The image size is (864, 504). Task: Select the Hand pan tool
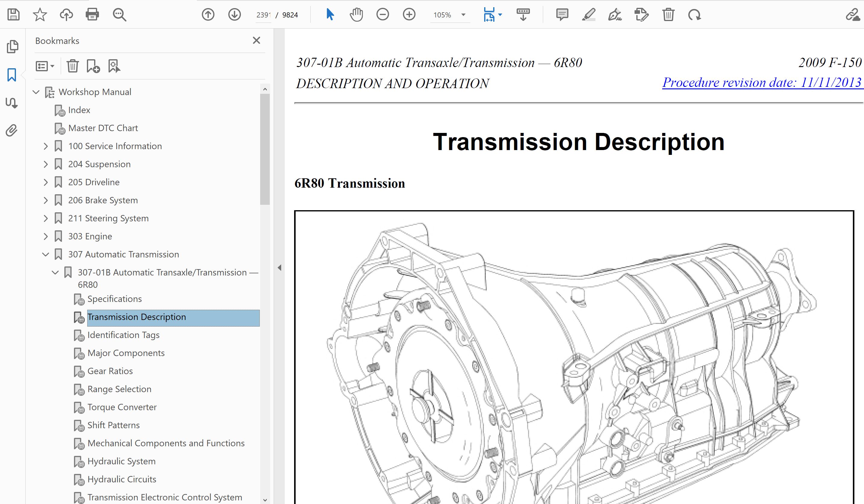click(356, 15)
